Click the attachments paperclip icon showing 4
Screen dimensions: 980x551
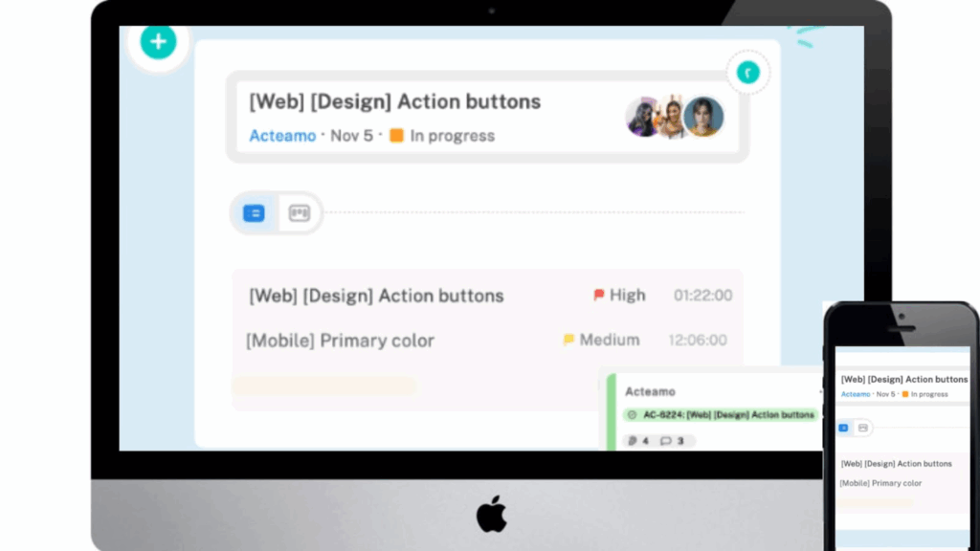click(x=632, y=441)
